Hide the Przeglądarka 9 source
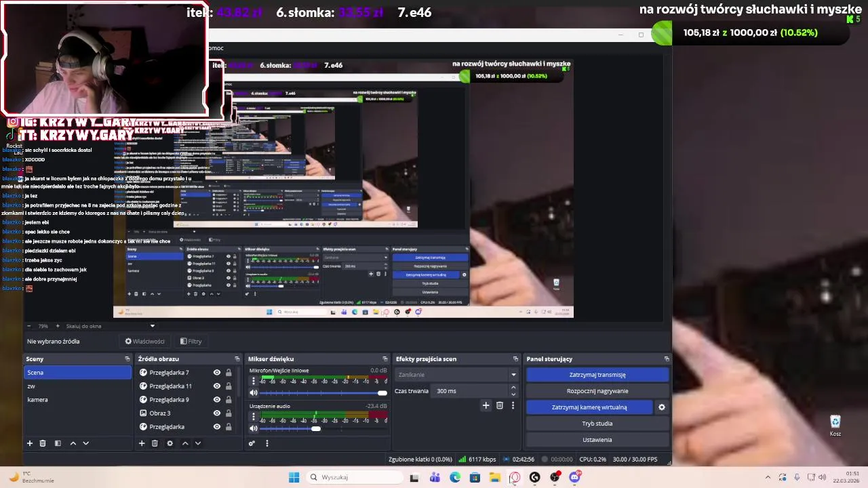Viewport: 868px width, 488px height. point(217,400)
